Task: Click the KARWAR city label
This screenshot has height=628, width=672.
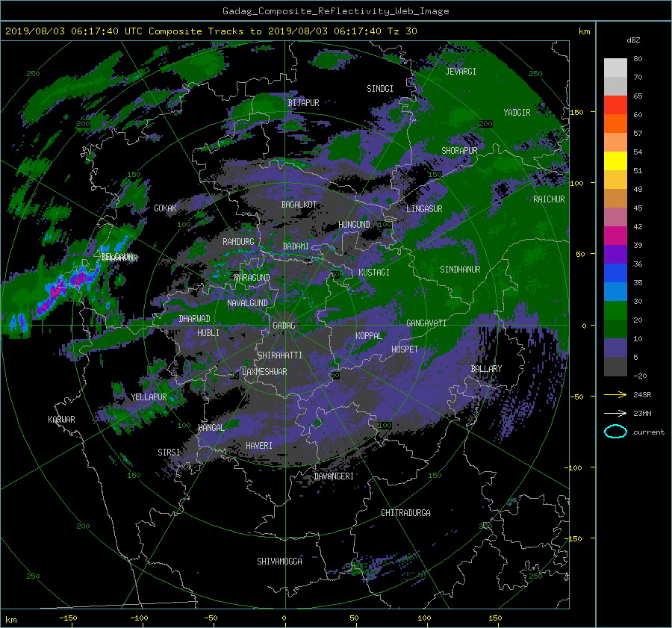Action: (x=61, y=420)
